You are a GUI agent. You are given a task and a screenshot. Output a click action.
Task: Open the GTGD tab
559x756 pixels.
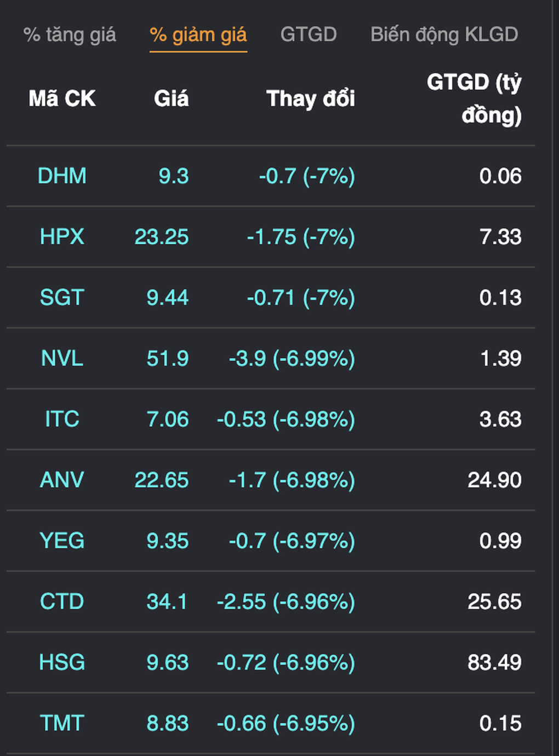tap(309, 35)
